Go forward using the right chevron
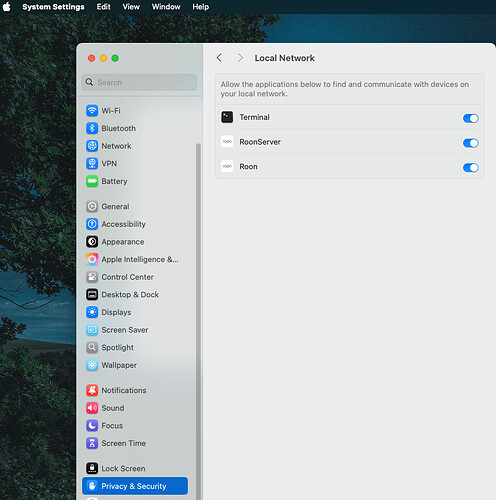The width and height of the screenshot is (496, 500). pos(240,58)
